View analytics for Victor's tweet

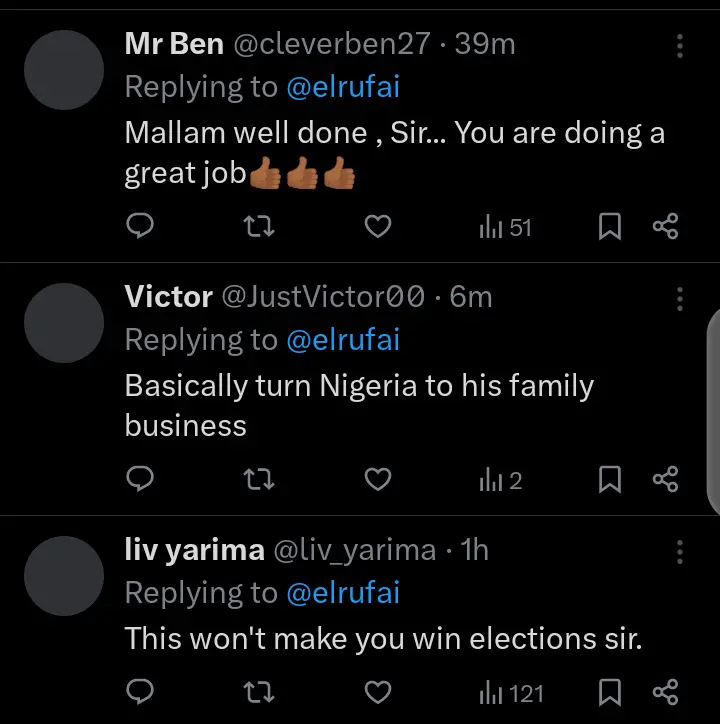click(x=501, y=481)
